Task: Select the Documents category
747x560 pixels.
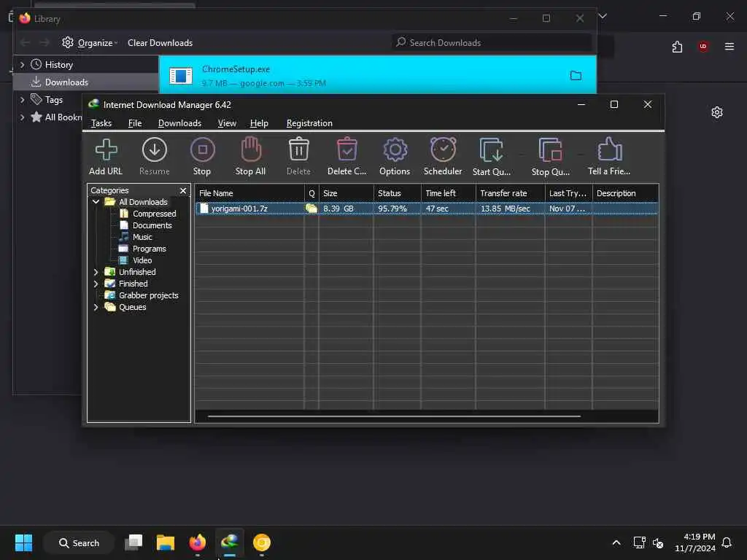Action: pyautogui.click(x=152, y=225)
